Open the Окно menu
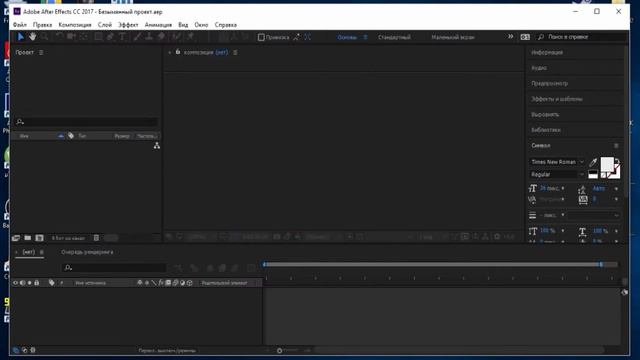The height and width of the screenshot is (360, 640). point(201,25)
